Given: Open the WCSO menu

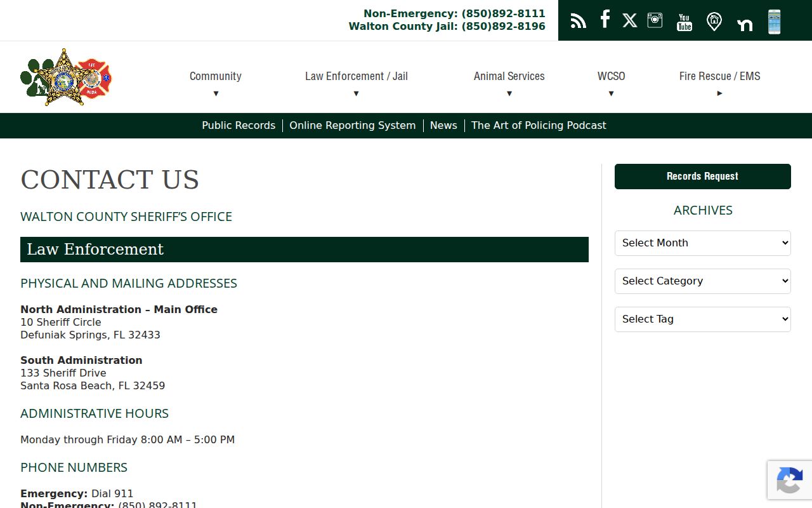Looking at the screenshot, I should pos(612,76).
